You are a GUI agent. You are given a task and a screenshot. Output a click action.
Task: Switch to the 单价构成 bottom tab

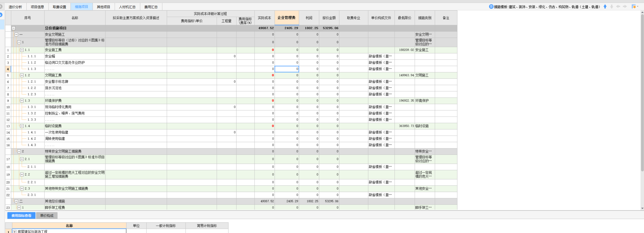tap(47, 216)
